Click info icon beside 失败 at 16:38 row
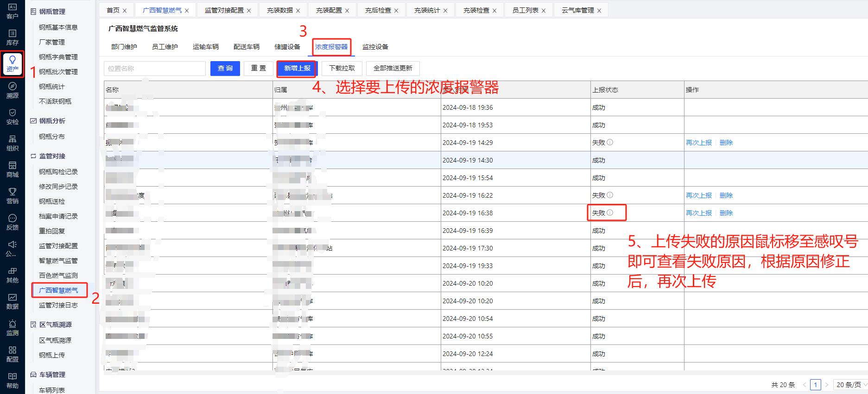868x394 pixels. [x=610, y=213]
